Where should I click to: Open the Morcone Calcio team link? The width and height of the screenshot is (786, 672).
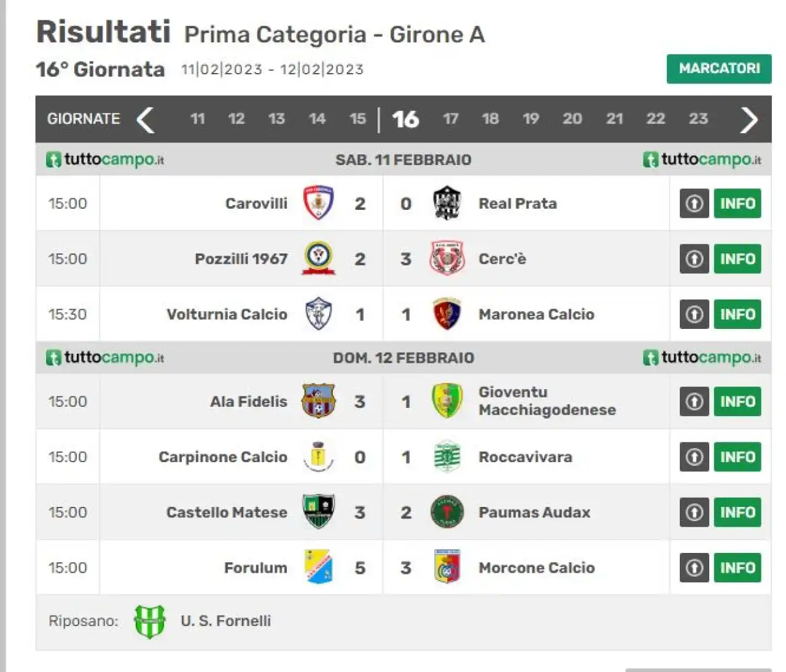pyautogui.click(x=537, y=568)
